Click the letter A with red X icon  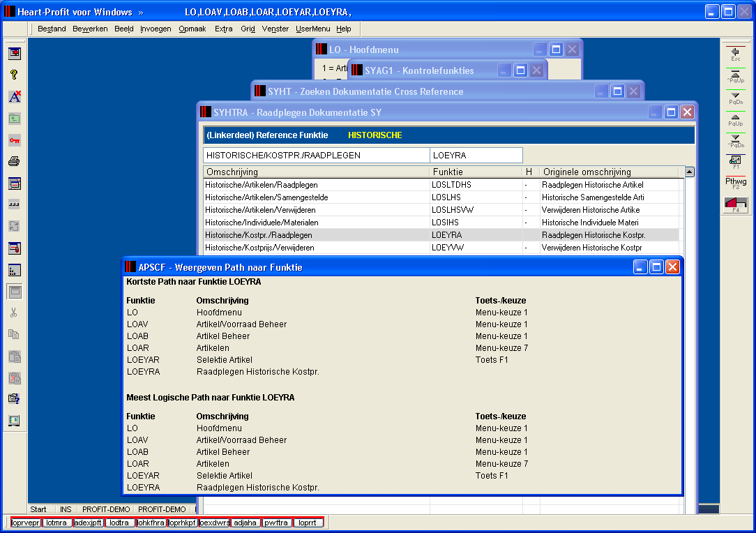[15, 96]
